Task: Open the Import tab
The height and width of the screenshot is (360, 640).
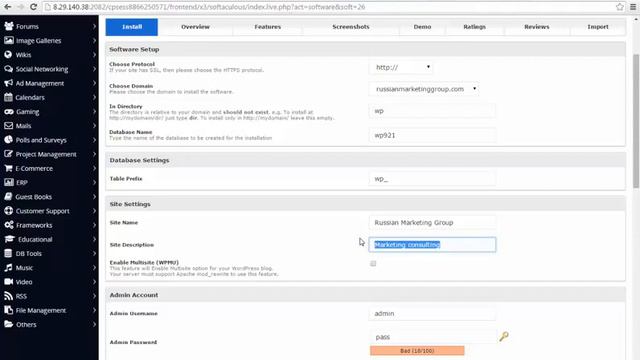Action: [598, 27]
